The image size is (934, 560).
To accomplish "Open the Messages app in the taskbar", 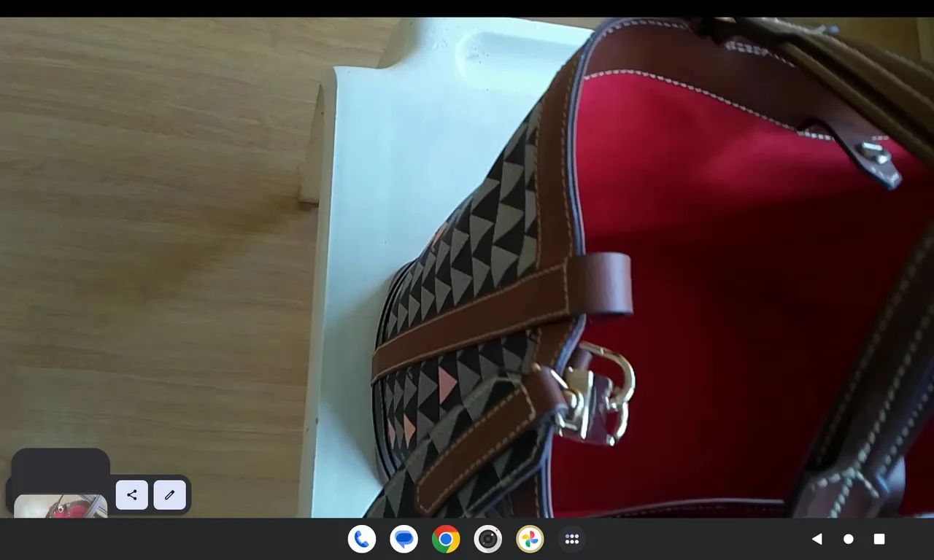I will pyautogui.click(x=404, y=539).
